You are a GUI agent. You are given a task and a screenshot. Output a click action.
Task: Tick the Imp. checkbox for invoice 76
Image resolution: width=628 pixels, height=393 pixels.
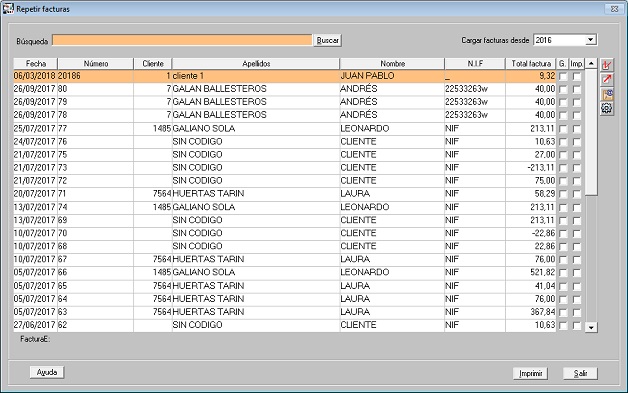click(577, 142)
